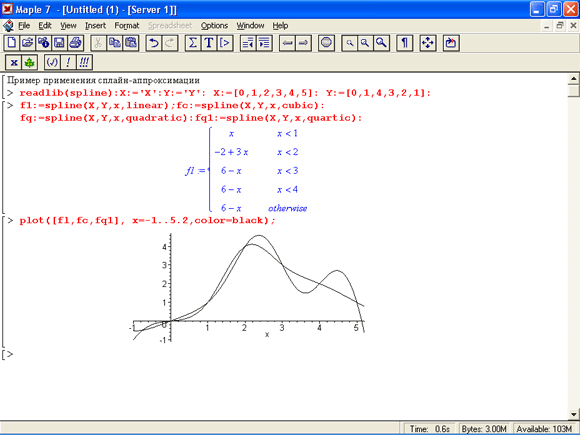Insert a new execution group [> icon
This screenshot has height=435, width=580.
pos(225,43)
